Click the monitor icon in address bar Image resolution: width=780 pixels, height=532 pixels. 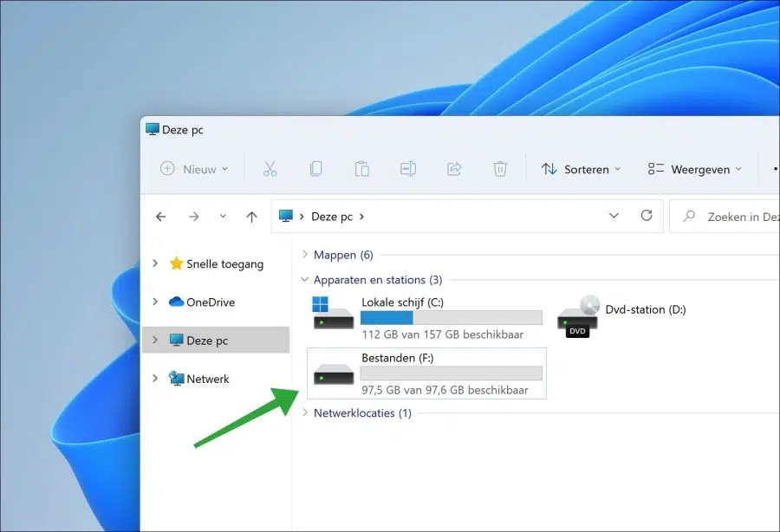tap(286, 216)
